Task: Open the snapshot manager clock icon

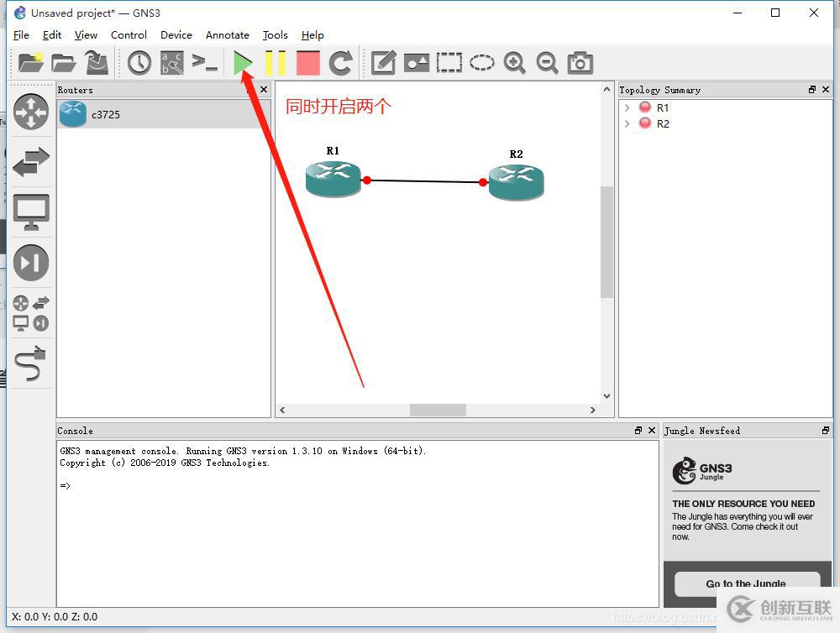Action: tap(139, 63)
